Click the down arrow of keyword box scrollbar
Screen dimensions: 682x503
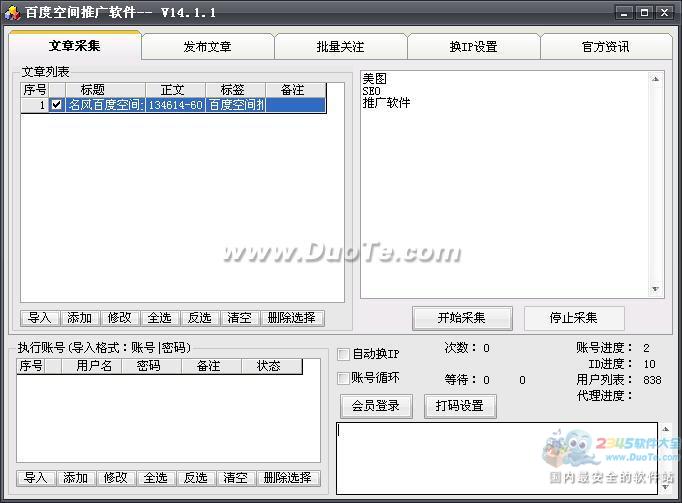(655, 289)
